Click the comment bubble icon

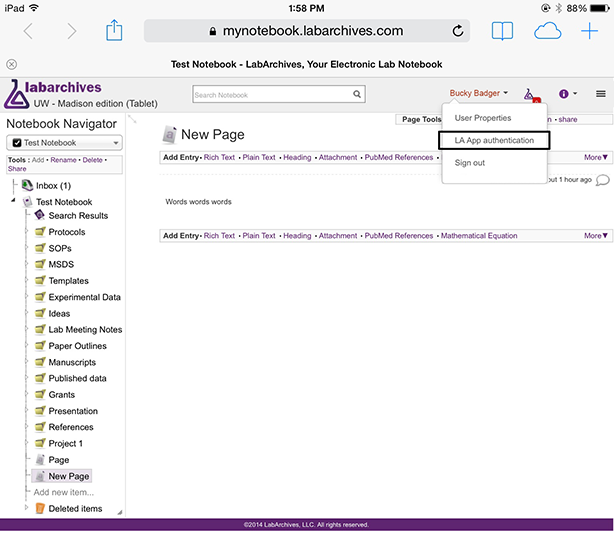(603, 180)
